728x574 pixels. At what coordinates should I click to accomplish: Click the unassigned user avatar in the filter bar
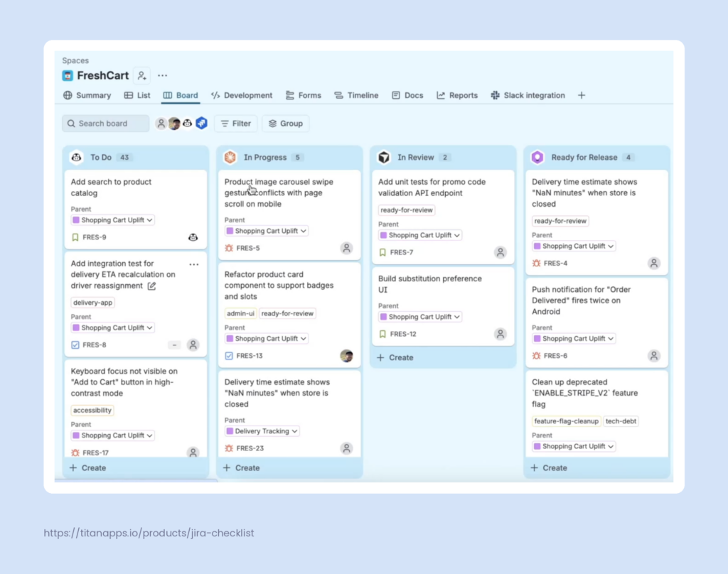point(161,124)
